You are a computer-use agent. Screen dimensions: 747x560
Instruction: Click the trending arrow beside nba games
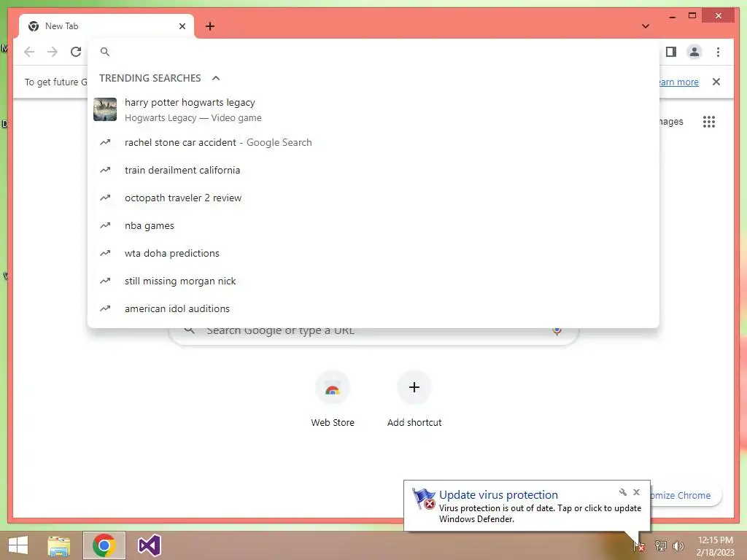pos(105,225)
